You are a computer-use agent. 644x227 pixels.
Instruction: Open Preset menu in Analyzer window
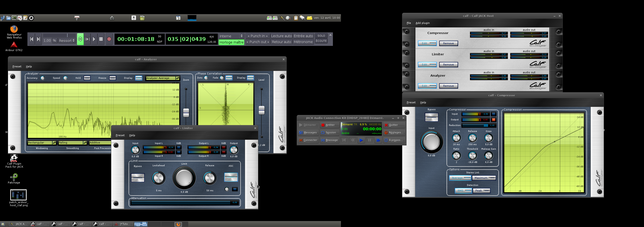[x=17, y=66]
